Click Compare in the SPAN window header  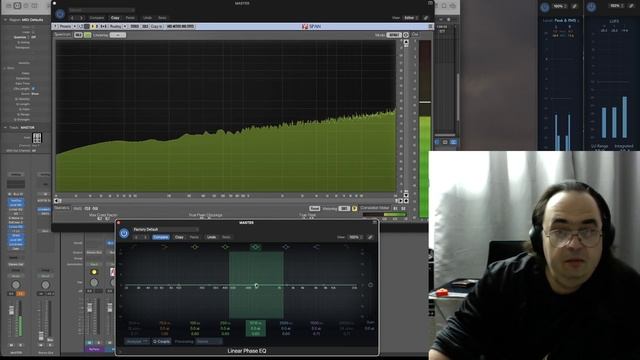pos(97,18)
